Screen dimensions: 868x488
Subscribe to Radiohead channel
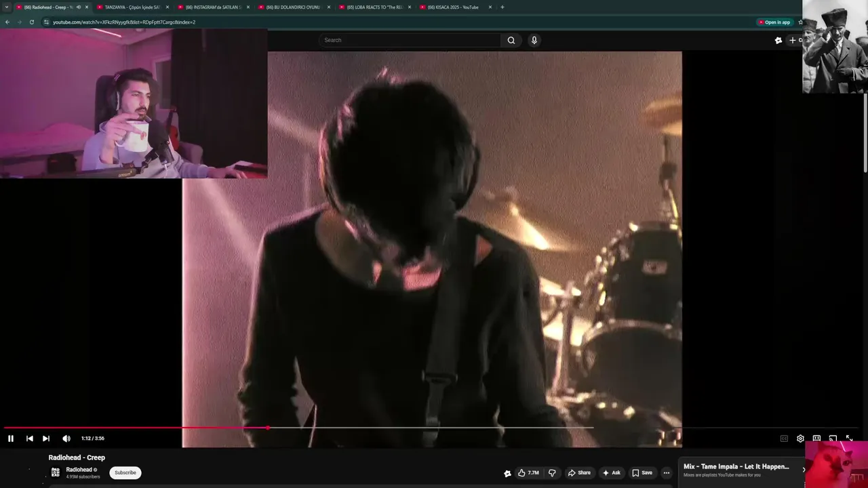(x=125, y=472)
